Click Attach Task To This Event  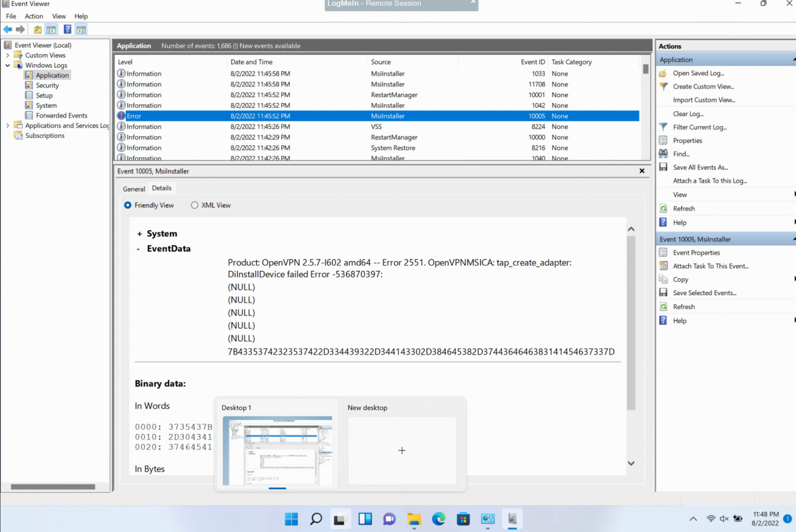click(710, 266)
